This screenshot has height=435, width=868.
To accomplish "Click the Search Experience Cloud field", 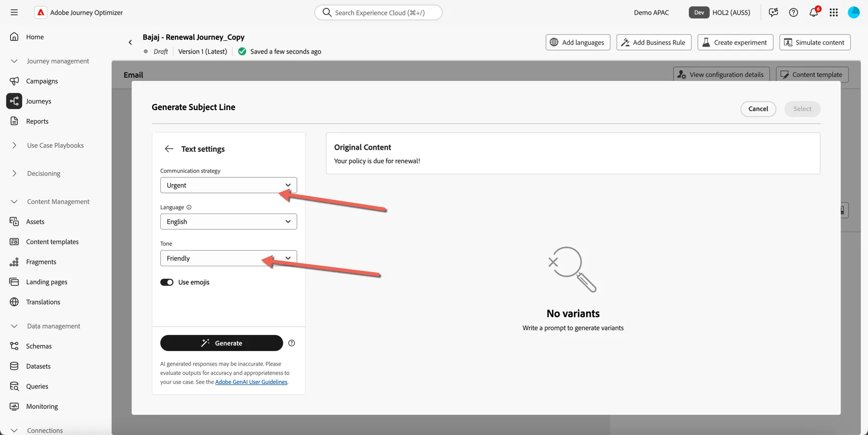I will click(378, 13).
